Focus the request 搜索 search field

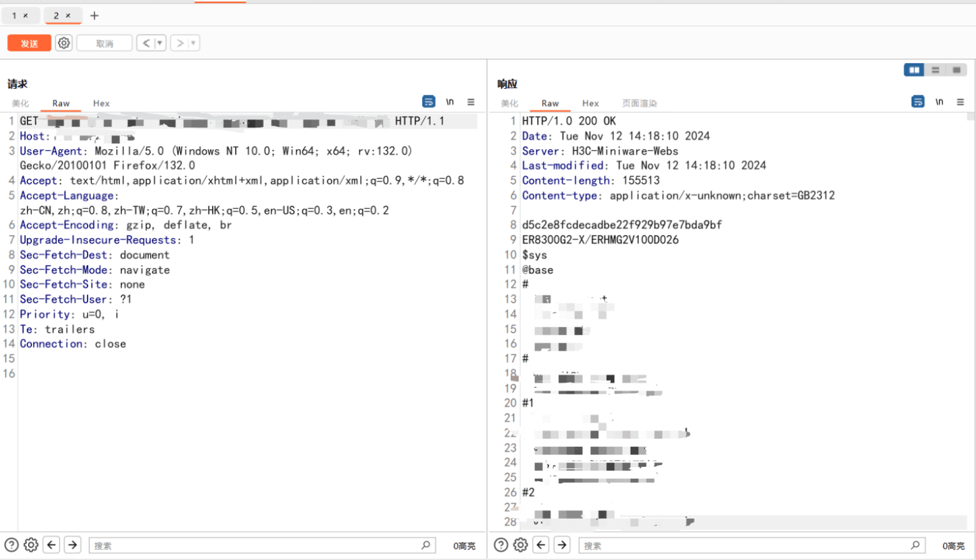tap(262, 546)
